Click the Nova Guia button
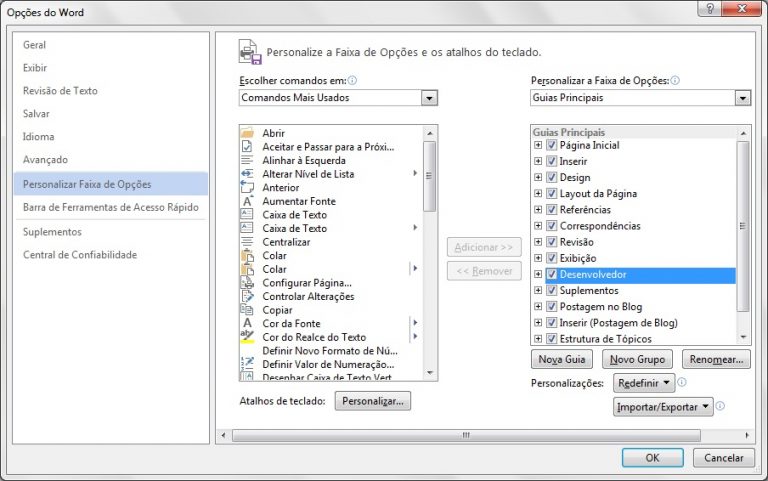768x481 pixels. click(561, 359)
